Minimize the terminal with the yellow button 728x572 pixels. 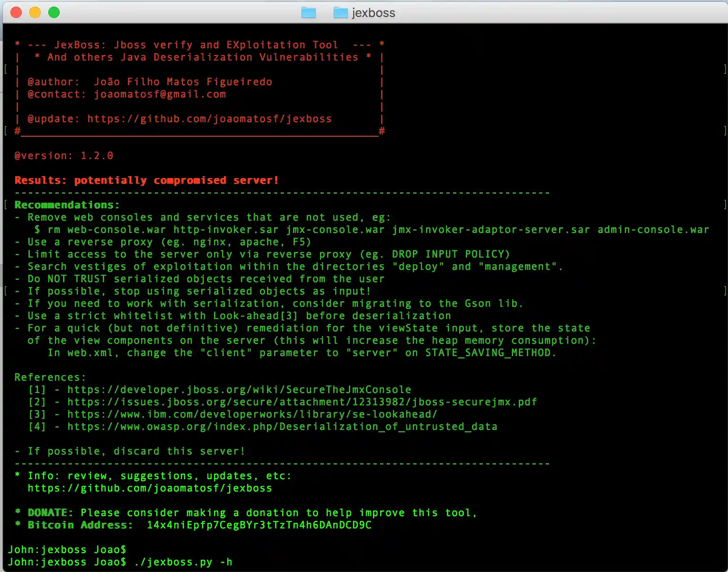click(35, 12)
